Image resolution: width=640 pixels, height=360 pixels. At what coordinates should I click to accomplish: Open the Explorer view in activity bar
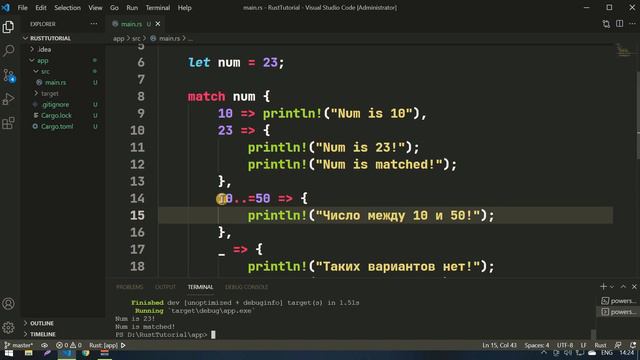8,27
